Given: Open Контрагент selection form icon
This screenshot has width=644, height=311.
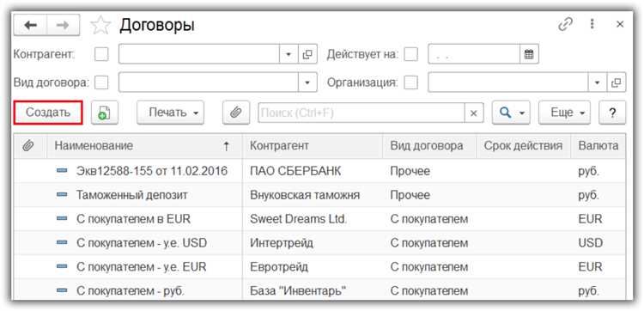Looking at the screenshot, I should [x=307, y=55].
